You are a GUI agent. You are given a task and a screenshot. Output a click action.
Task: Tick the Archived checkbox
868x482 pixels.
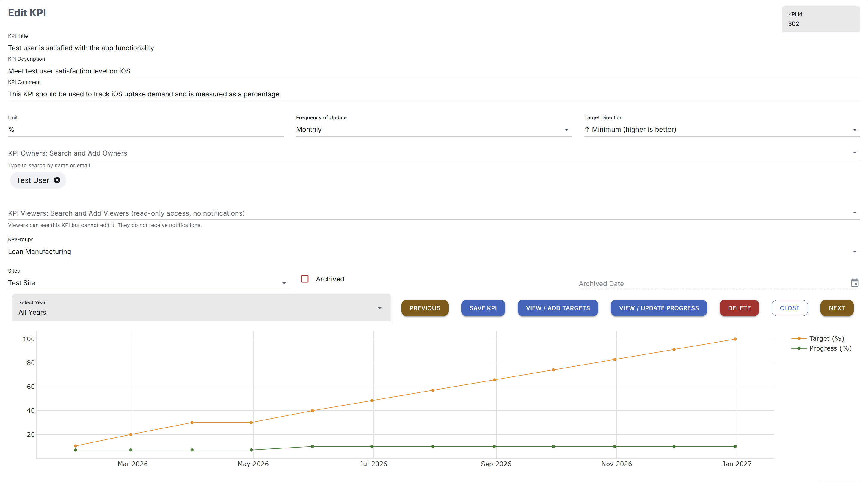[x=304, y=279]
